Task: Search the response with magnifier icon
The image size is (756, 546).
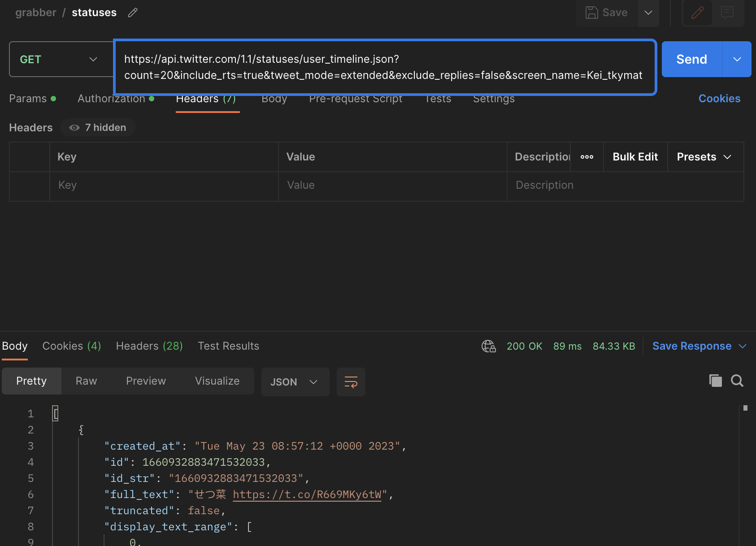Action: [737, 381]
